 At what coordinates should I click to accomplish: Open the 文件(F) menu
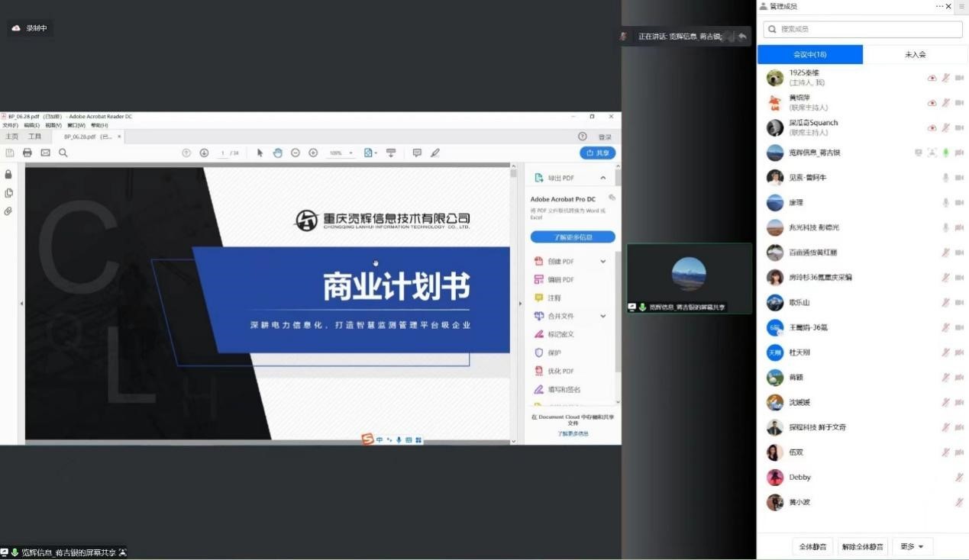pos(10,125)
